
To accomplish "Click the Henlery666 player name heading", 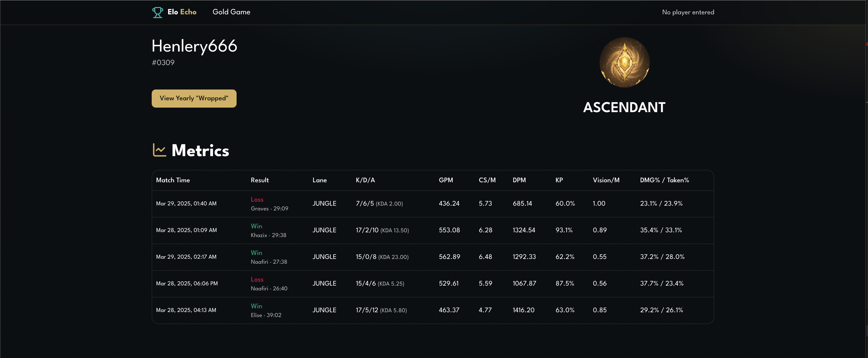I will coord(194,46).
